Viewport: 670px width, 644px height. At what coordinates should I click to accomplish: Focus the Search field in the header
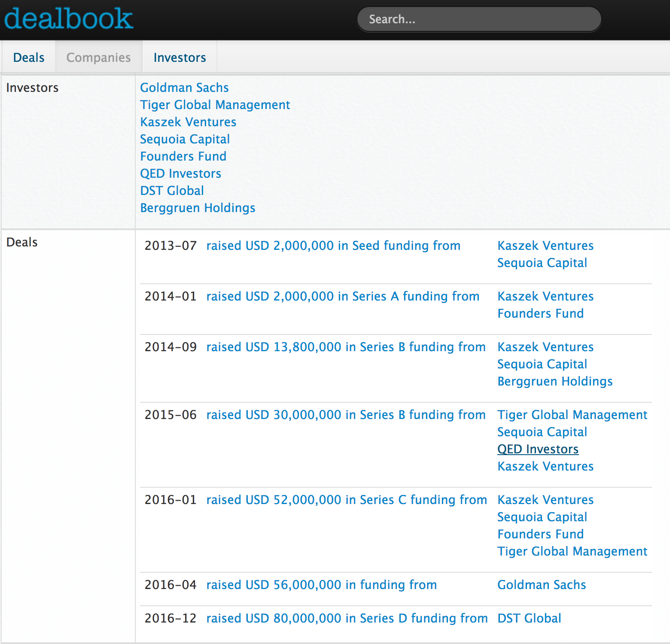tap(479, 19)
